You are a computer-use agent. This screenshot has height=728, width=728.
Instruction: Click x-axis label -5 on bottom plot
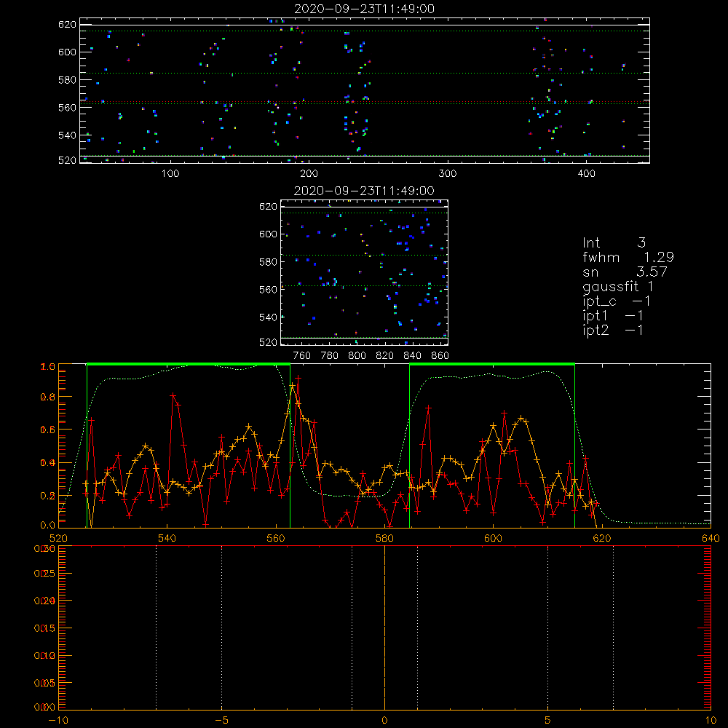click(222, 721)
